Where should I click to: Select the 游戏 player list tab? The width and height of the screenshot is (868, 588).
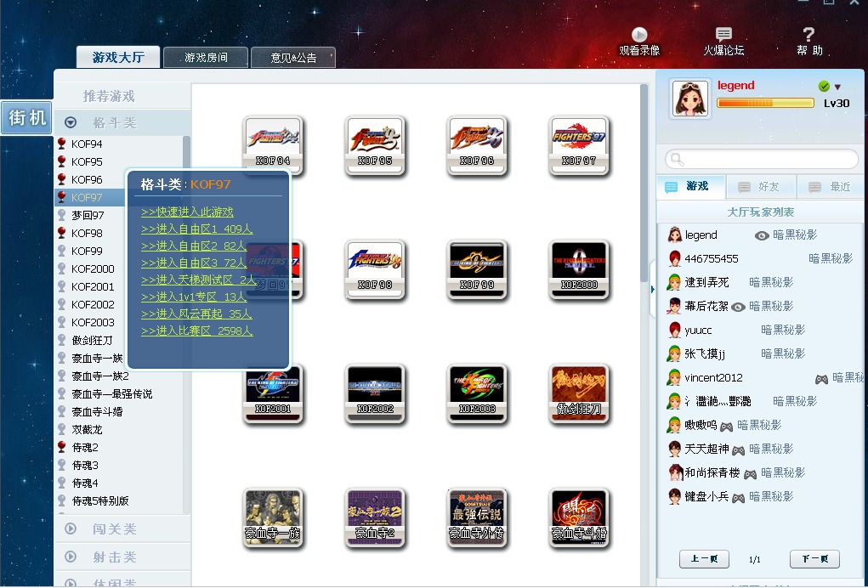pyautogui.click(x=691, y=186)
